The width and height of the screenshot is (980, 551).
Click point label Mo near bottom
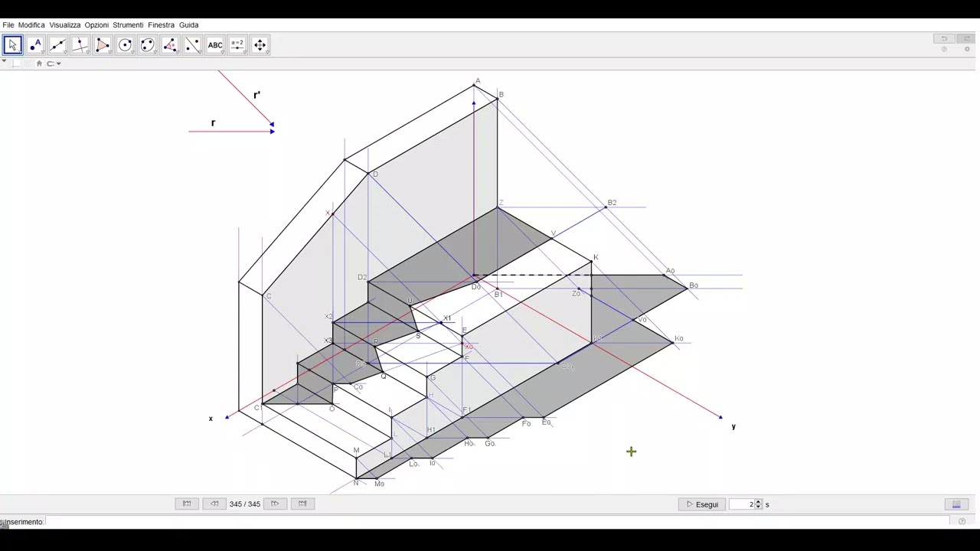[x=380, y=484]
